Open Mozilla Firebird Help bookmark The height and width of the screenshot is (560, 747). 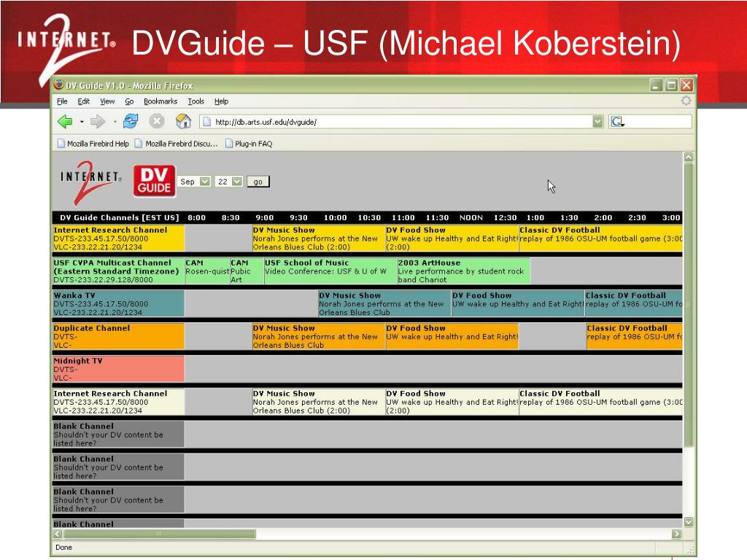tap(93, 144)
